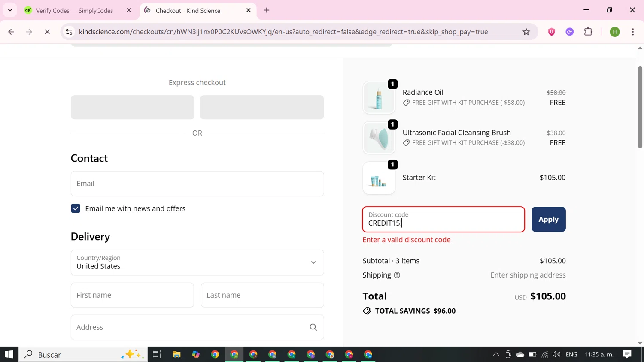
Task: Open Task View on taskbar
Action: [x=157, y=354]
